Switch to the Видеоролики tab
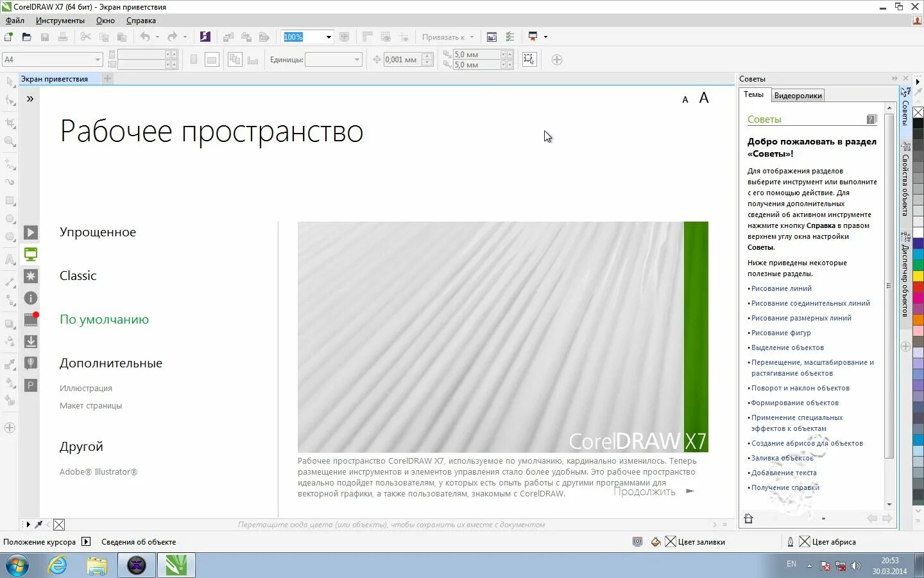 pyautogui.click(x=798, y=96)
